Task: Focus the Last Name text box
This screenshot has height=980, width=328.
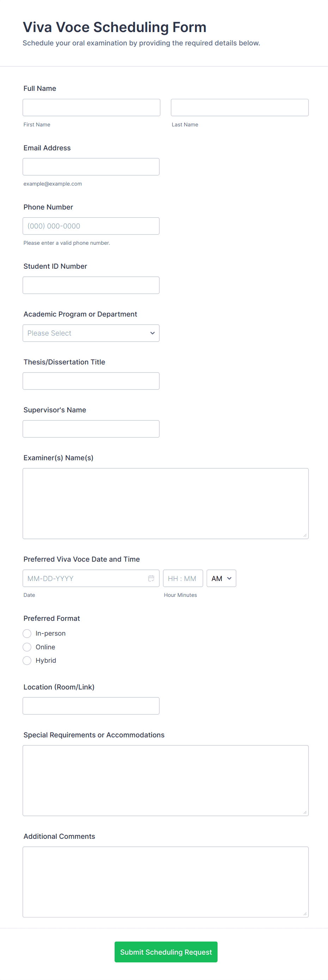Action: click(239, 108)
